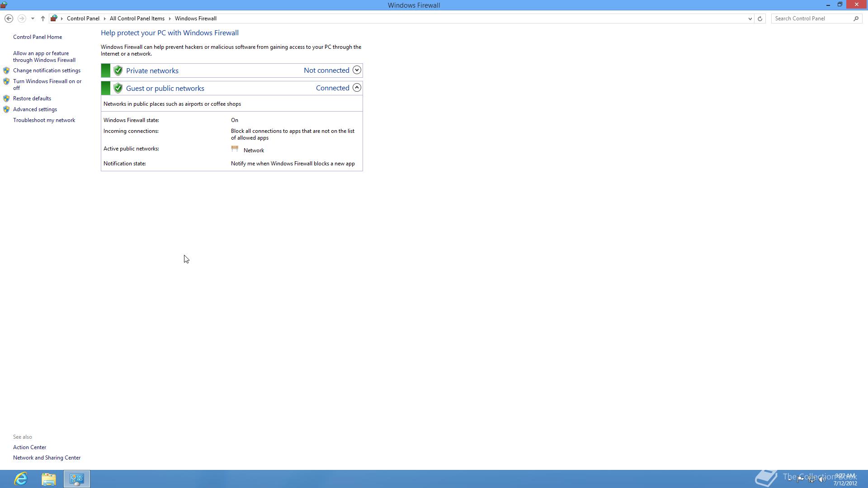Click the Private networks heading text

pos(152,70)
